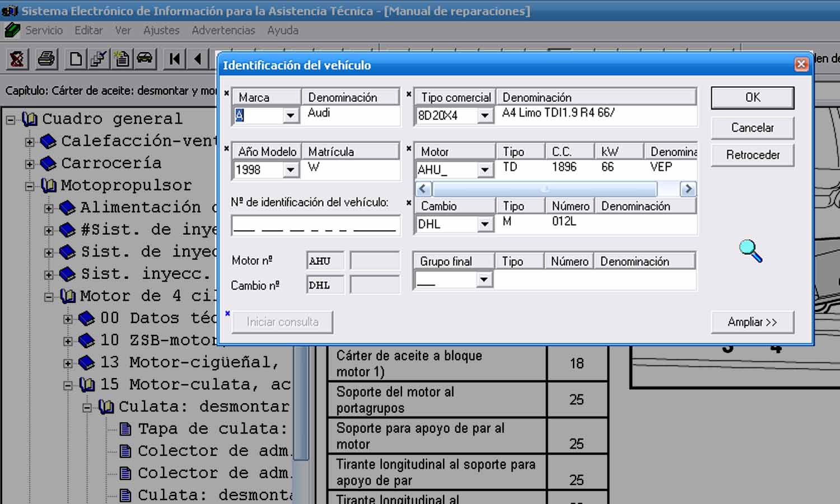840x504 pixels.
Task: Click the Iniciar consulta button
Action: pyautogui.click(x=282, y=322)
